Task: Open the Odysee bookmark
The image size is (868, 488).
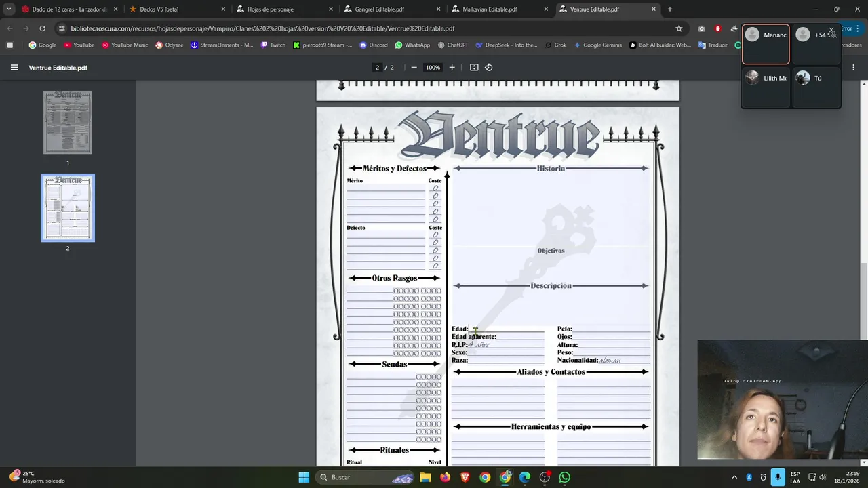Action: point(170,45)
